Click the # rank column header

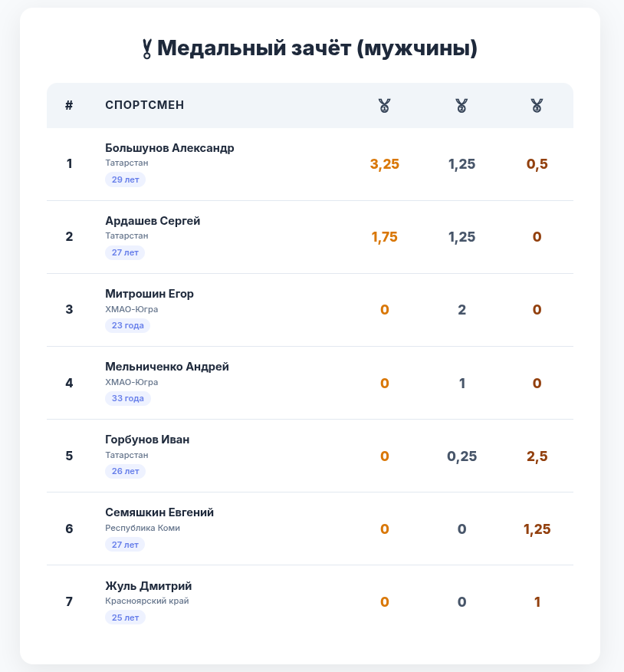click(69, 105)
